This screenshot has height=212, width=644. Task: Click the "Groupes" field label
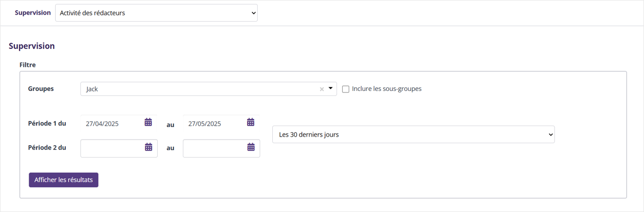41,88
